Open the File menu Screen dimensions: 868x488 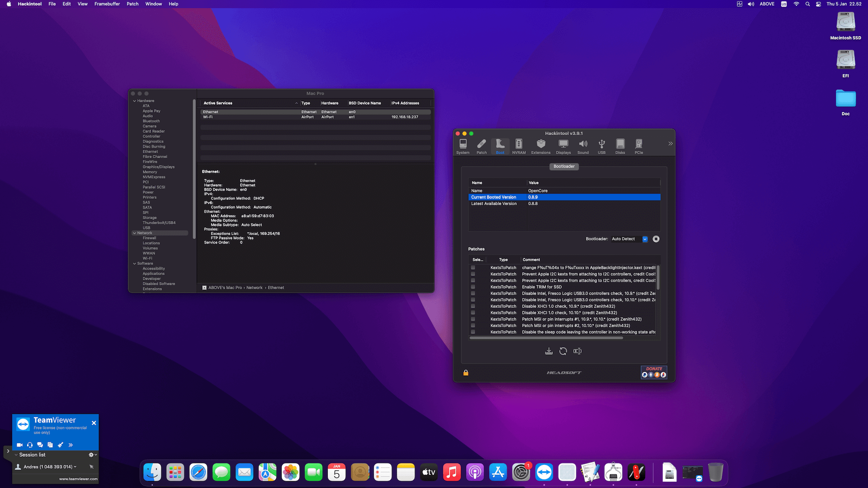tap(52, 4)
